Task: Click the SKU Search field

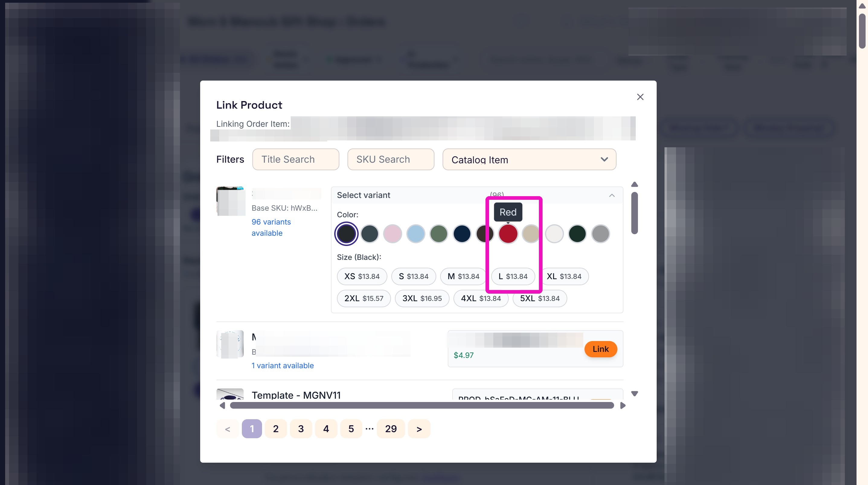Action: [x=391, y=159]
